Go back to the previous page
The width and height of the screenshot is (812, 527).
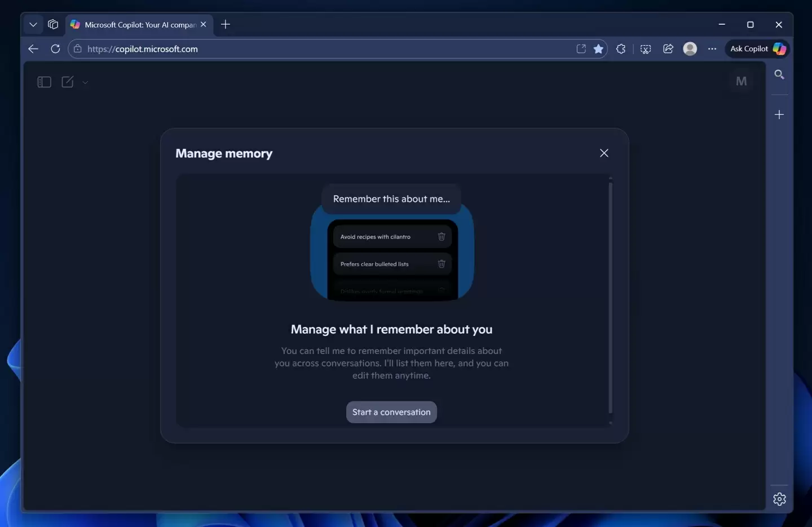tap(33, 49)
